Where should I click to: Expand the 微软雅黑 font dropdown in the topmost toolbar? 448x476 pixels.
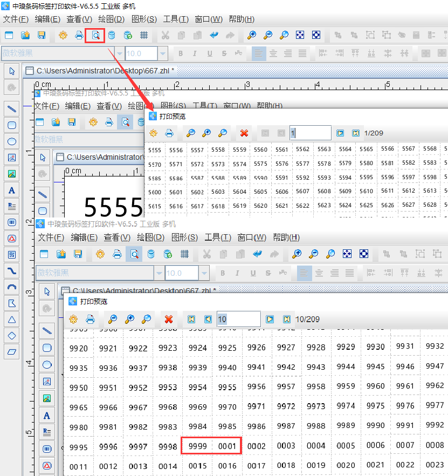click(119, 53)
